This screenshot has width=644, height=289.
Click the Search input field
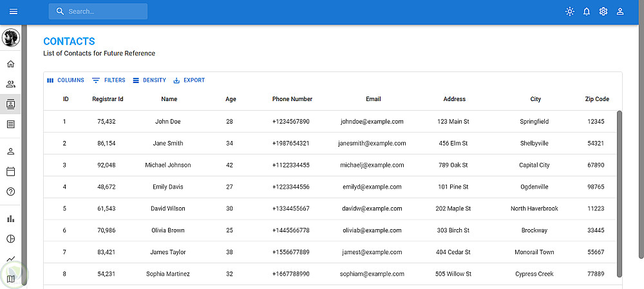(103, 12)
